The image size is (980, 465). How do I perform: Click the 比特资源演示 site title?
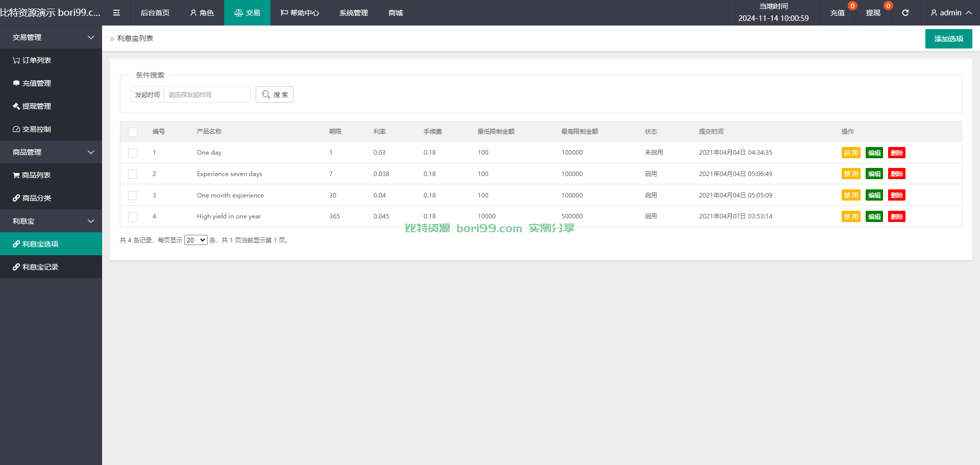51,12
